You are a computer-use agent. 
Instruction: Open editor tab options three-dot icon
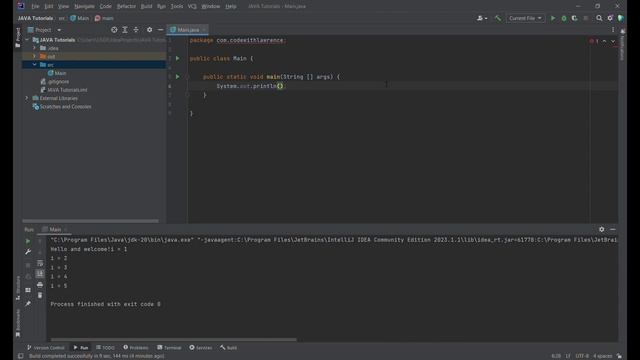(x=613, y=30)
